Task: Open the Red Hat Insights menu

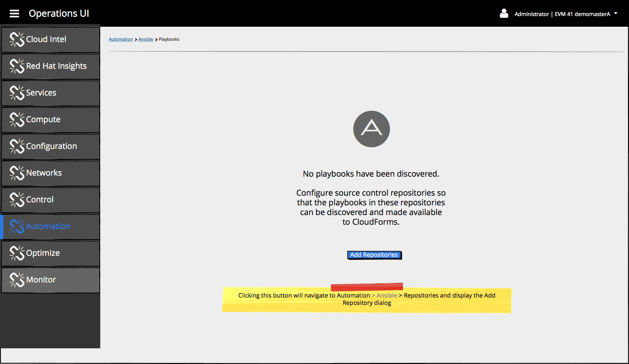Action: tap(51, 66)
